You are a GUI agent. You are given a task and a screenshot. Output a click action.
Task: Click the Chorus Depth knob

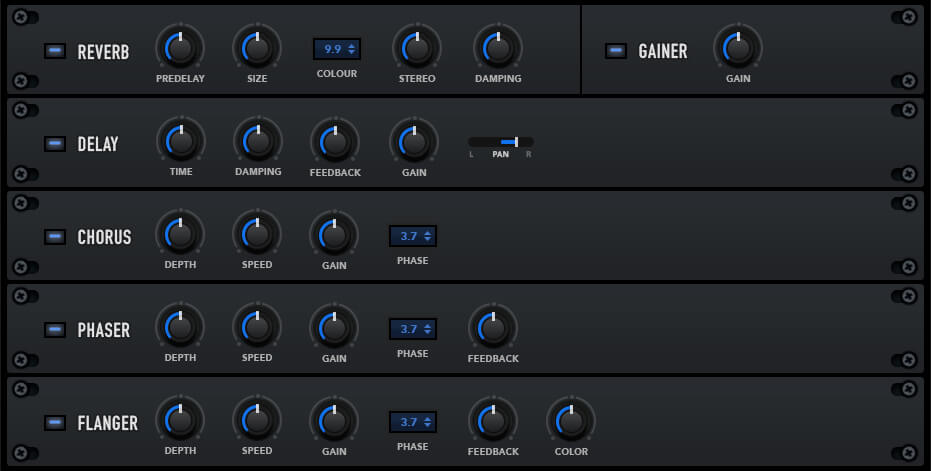click(180, 234)
